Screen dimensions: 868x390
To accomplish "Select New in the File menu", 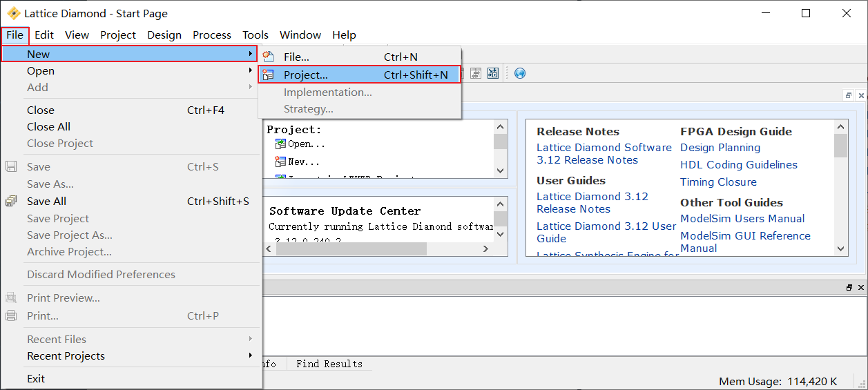I will [129, 54].
